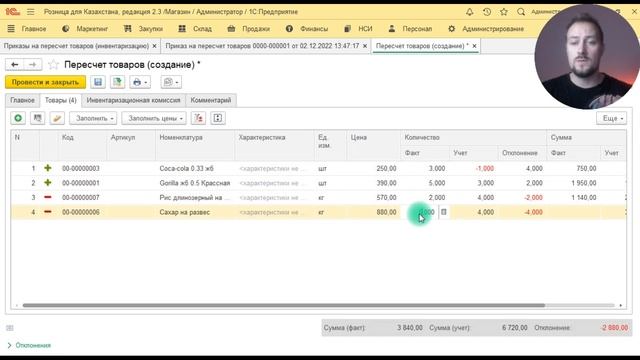Switch to the Товары (4) tab
The image size is (640, 360).
(x=60, y=100)
